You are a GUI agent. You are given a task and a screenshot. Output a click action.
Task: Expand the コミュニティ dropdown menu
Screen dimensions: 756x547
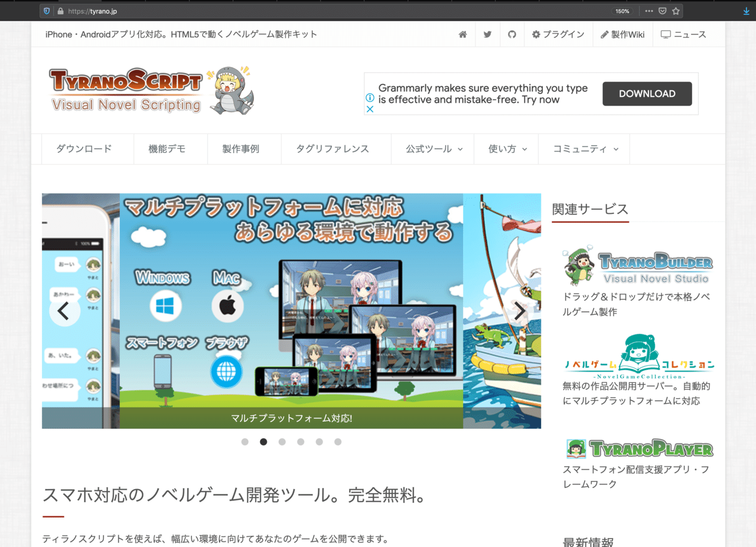point(585,149)
